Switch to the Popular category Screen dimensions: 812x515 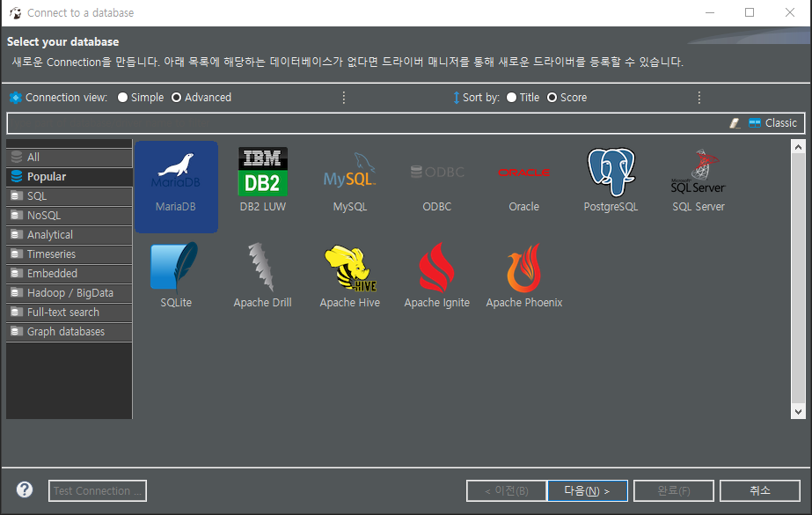pyautogui.click(x=69, y=177)
